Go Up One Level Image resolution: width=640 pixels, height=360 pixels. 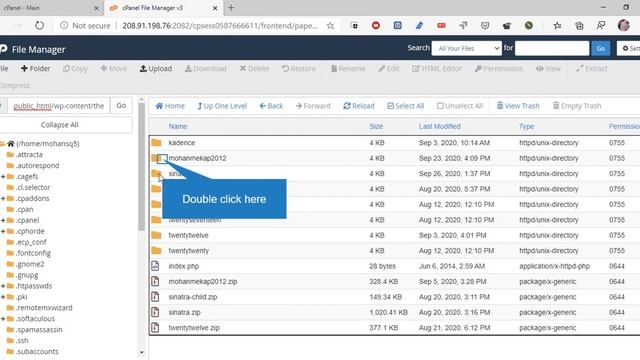coord(222,106)
